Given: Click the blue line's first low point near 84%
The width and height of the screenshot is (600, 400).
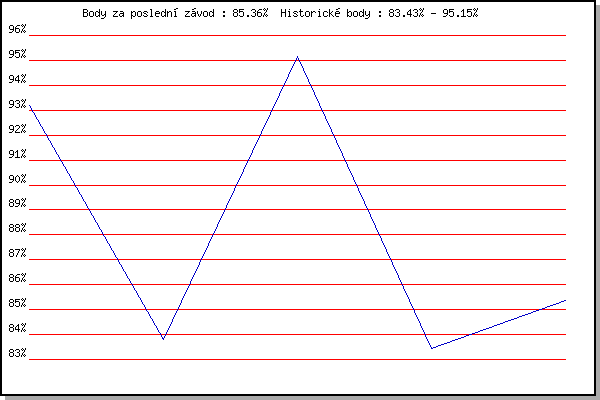Looking at the screenshot, I should tap(163, 339).
